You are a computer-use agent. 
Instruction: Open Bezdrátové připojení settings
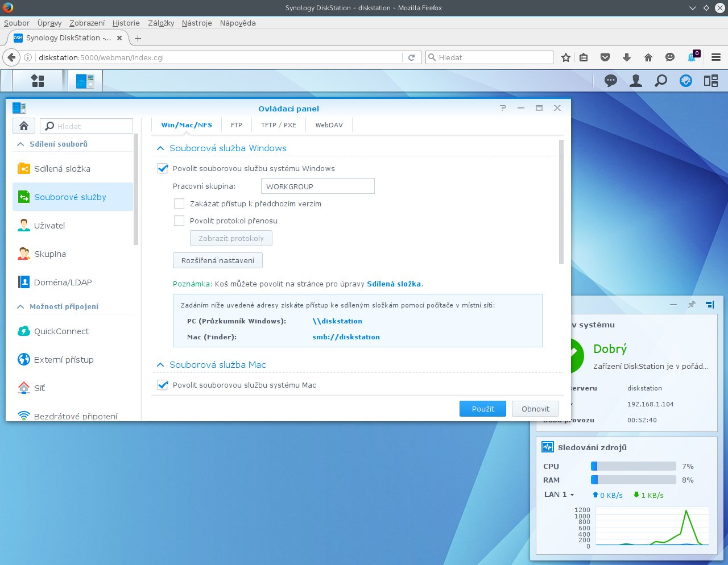(73, 416)
